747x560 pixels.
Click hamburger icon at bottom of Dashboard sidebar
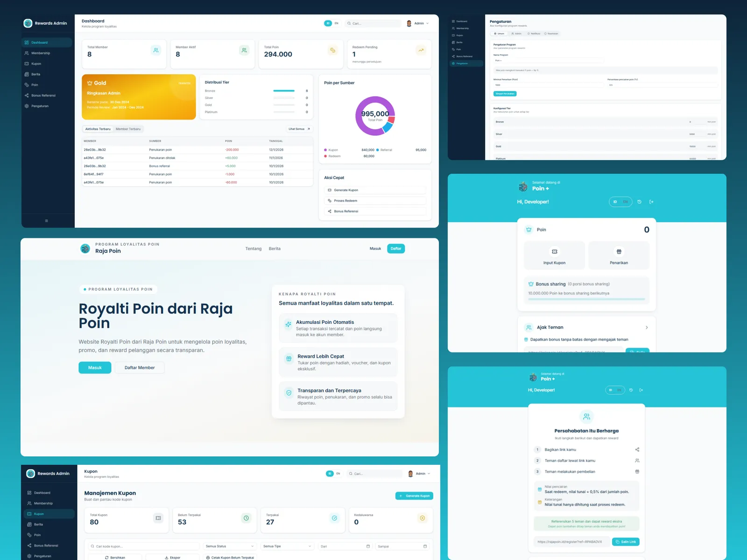(47, 221)
